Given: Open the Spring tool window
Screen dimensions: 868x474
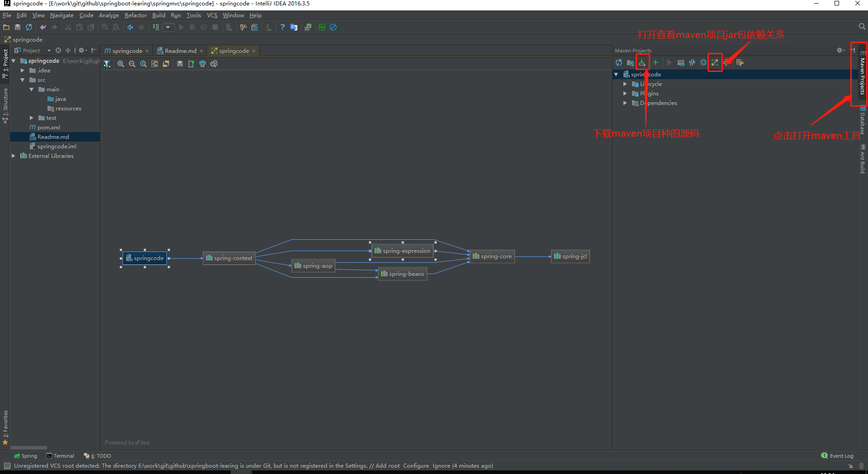Looking at the screenshot, I should [x=26, y=456].
